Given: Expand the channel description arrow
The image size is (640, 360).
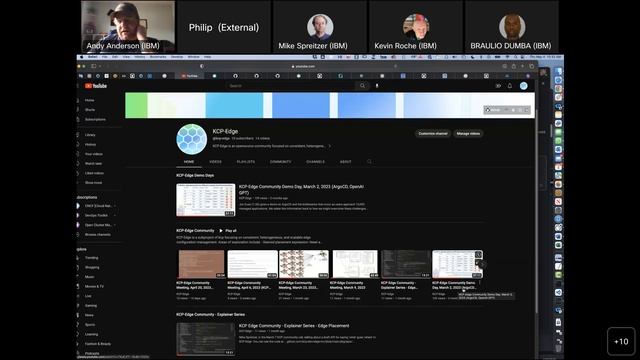Looking at the screenshot, I should (x=330, y=146).
